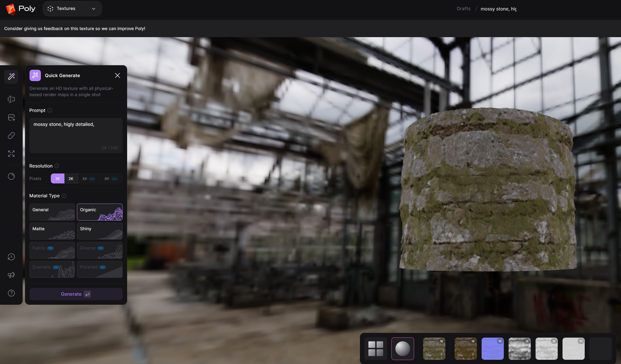This screenshot has height=364, width=621.
Task: Select sphere preview view tab
Action: tap(402, 348)
